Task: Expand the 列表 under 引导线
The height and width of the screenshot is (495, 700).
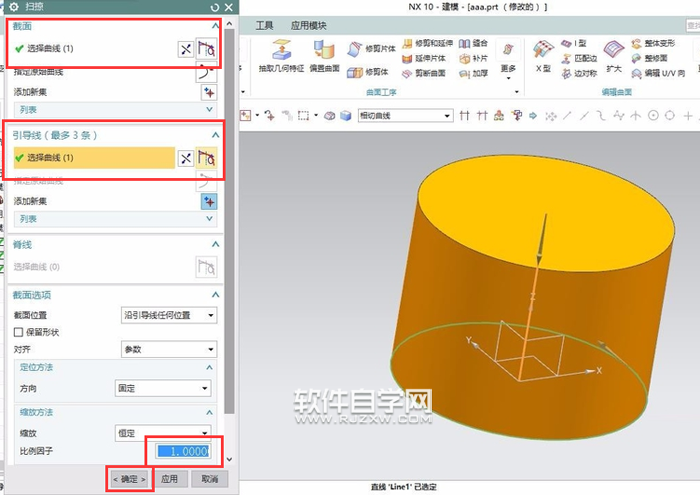Action: 116,219
